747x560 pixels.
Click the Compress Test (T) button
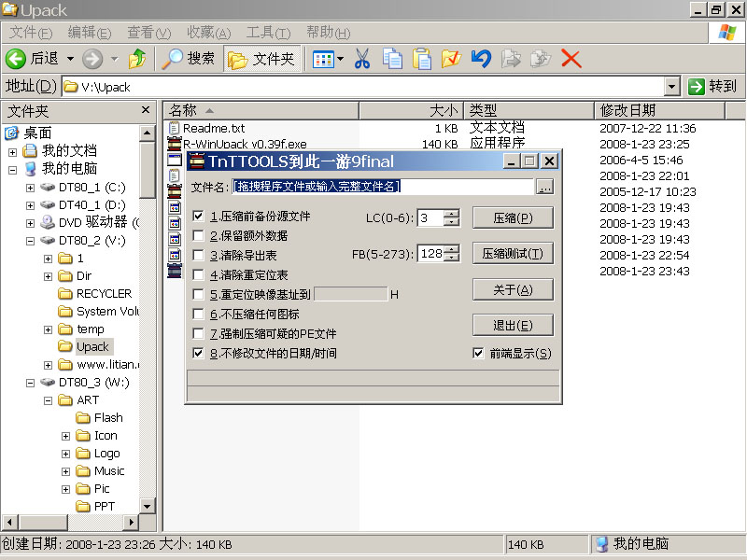point(513,253)
